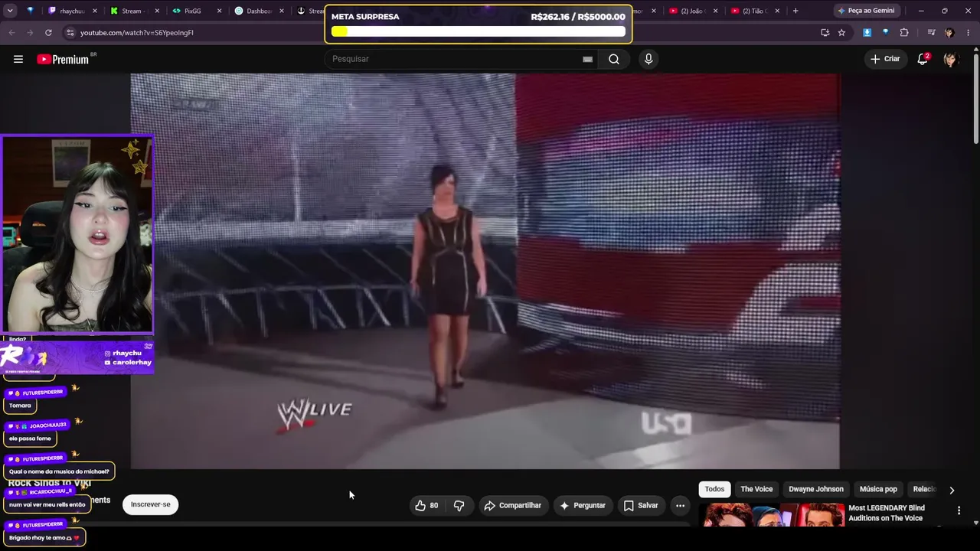
Task: Like the video with thumbs up
Action: click(x=427, y=505)
